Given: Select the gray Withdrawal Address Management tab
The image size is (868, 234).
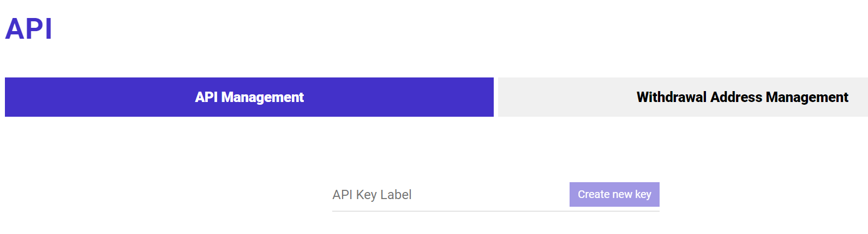Looking at the screenshot, I should [x=683, y=97].
